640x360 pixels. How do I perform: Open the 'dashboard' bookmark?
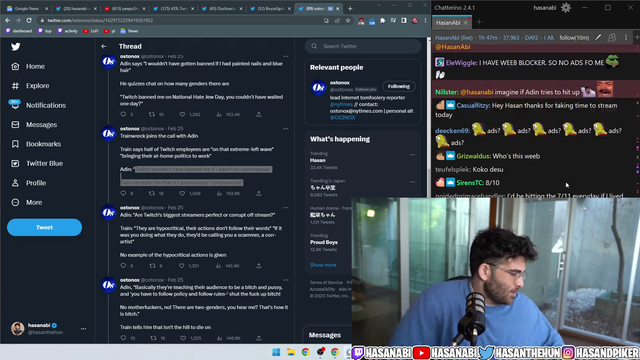19,31
